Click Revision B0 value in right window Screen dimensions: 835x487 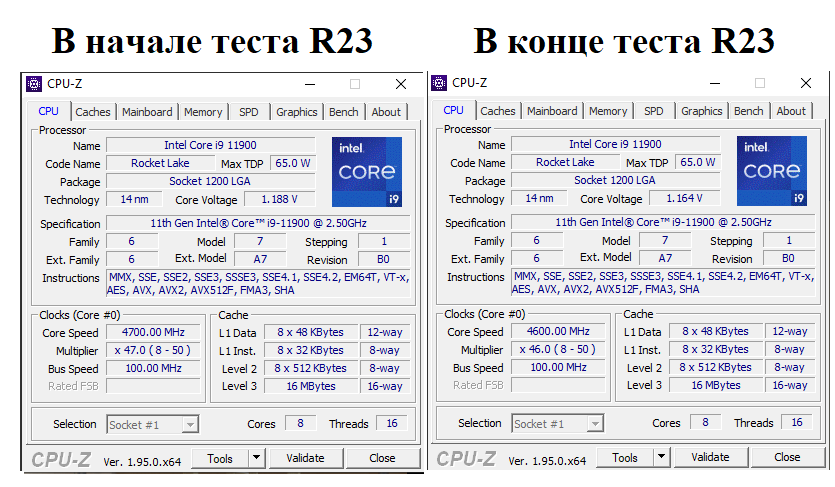(x=789, y=259)
